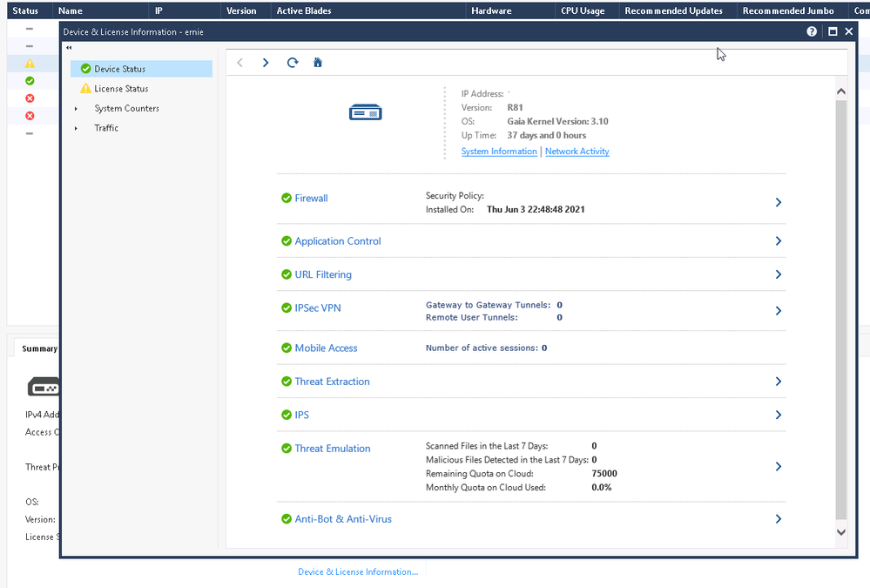Image resolution: width=870 pixels, height=588 pixels.
Task: Click scrollbar up arrow in status pane
Action: 841,91
